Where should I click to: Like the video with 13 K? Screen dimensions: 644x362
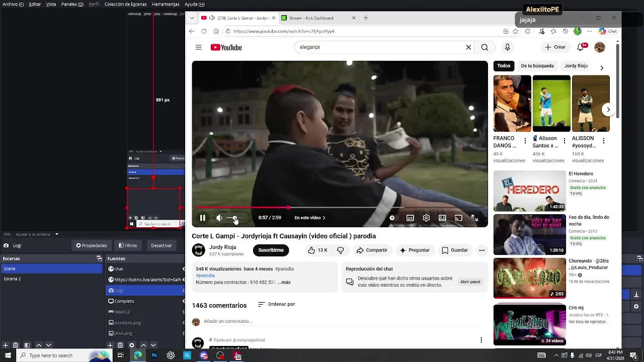tap(317, 250)
